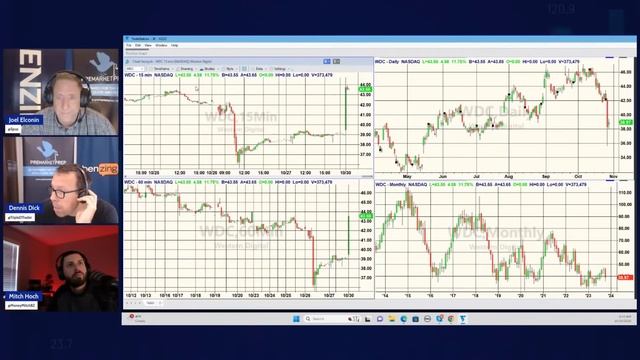Click the red price tag on Monthly chart
640x360 pixels.
pyautogui.click(x=625, y=277)
